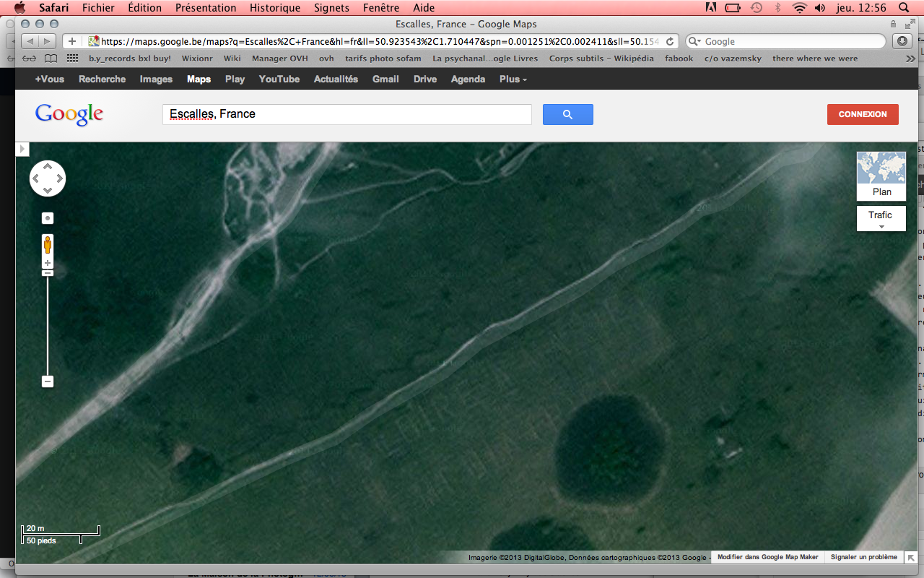Zoom out using the minus button at slider bottom
This screenshot has height=578, width=924.
pyautogui.click(x=48, y=381)
